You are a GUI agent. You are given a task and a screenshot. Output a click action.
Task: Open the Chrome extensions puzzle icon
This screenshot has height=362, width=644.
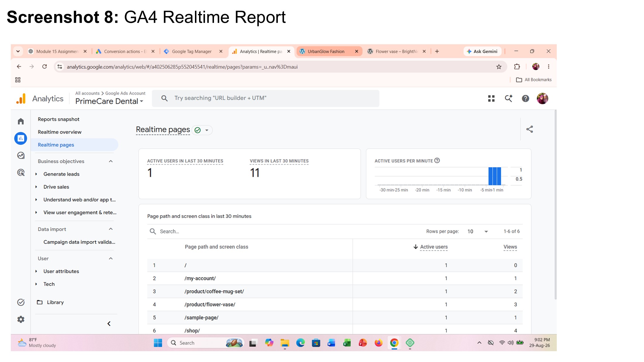517,67
